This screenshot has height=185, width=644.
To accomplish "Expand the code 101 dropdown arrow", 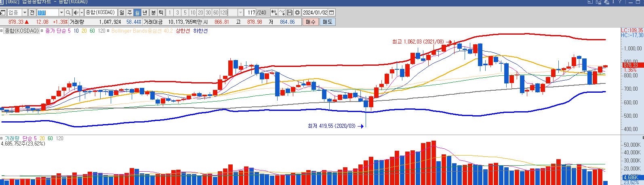I will [61, 12].
